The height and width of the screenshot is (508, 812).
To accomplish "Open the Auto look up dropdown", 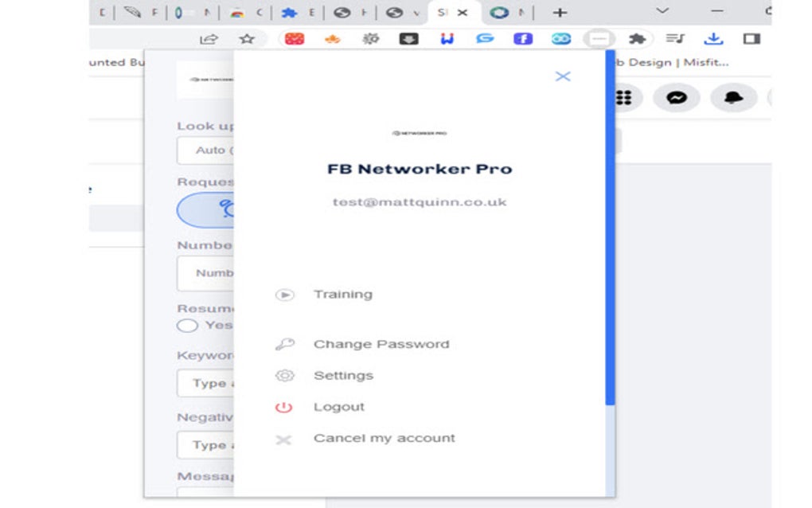I will [209, 150].
